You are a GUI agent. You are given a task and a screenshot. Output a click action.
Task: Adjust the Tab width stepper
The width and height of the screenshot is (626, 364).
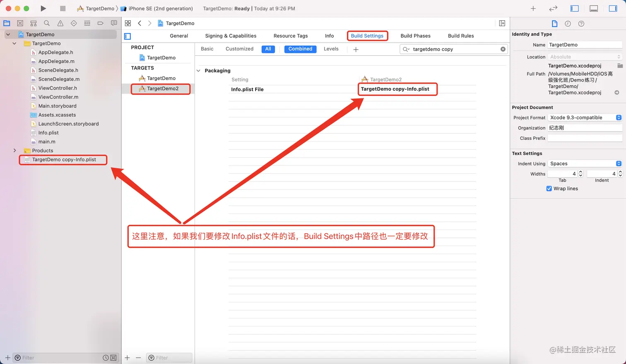pyautogui.click(x=580, y=174)
